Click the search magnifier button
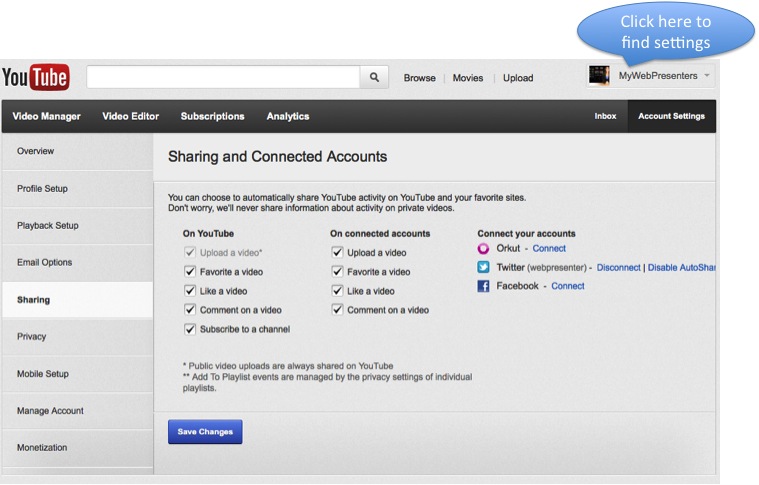The width and height of the screenshot is (759, 485). point(374,77)
